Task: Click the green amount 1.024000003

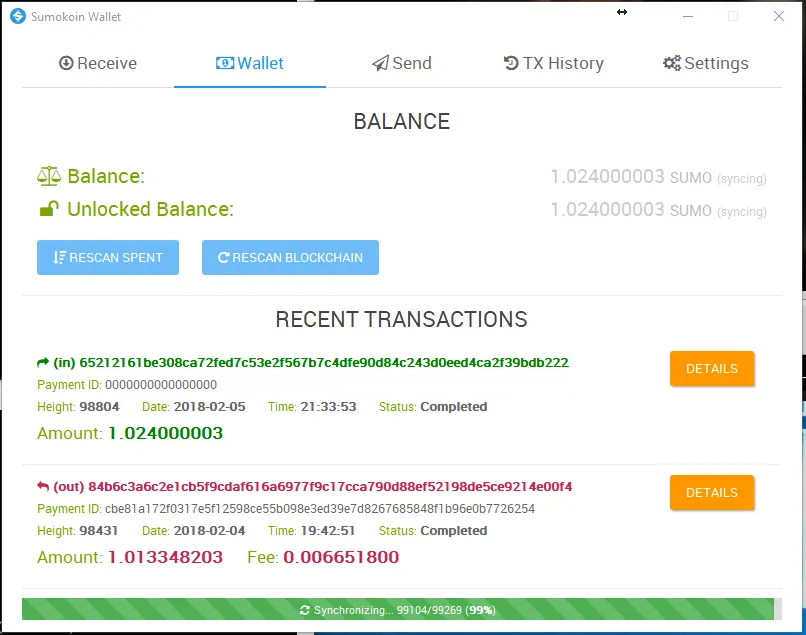Action: tap(166, 433)
